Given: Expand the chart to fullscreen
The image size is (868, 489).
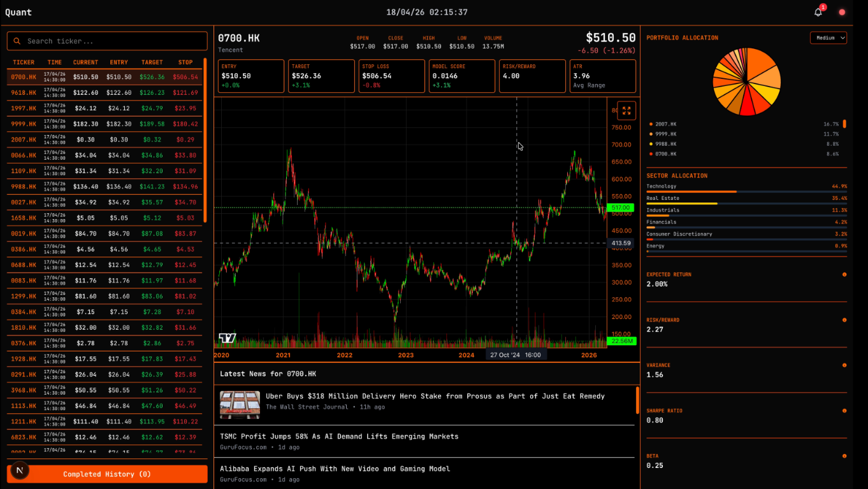Looking at the screenshot, I should pyautogui.click(x=626, y=111).
